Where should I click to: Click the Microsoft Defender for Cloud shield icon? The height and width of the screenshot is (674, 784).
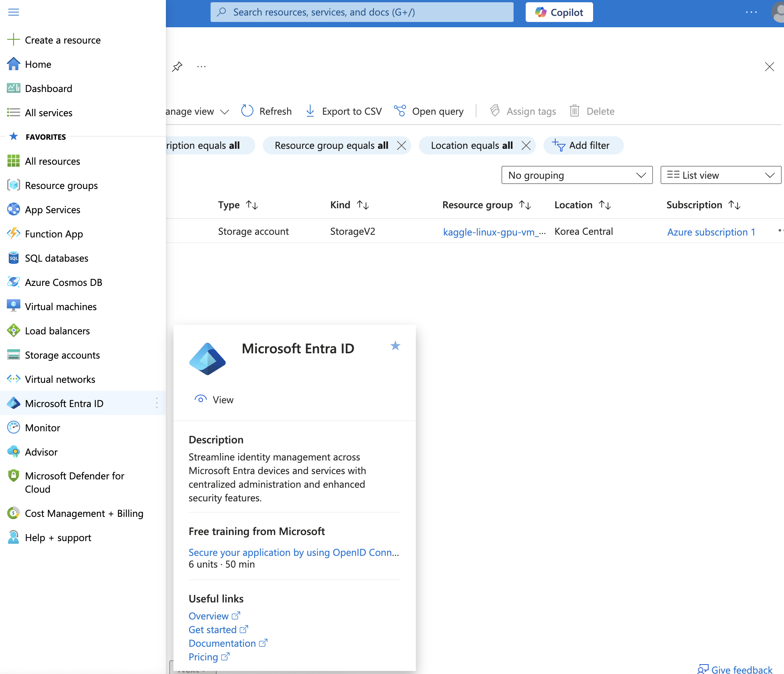point(13,476)
